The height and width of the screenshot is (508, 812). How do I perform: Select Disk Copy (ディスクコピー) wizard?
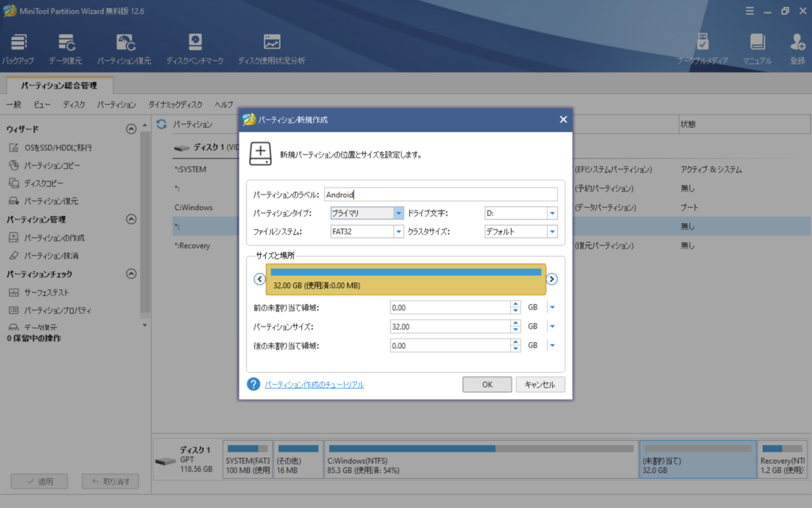pyautogui.click(x=37, y=183)
